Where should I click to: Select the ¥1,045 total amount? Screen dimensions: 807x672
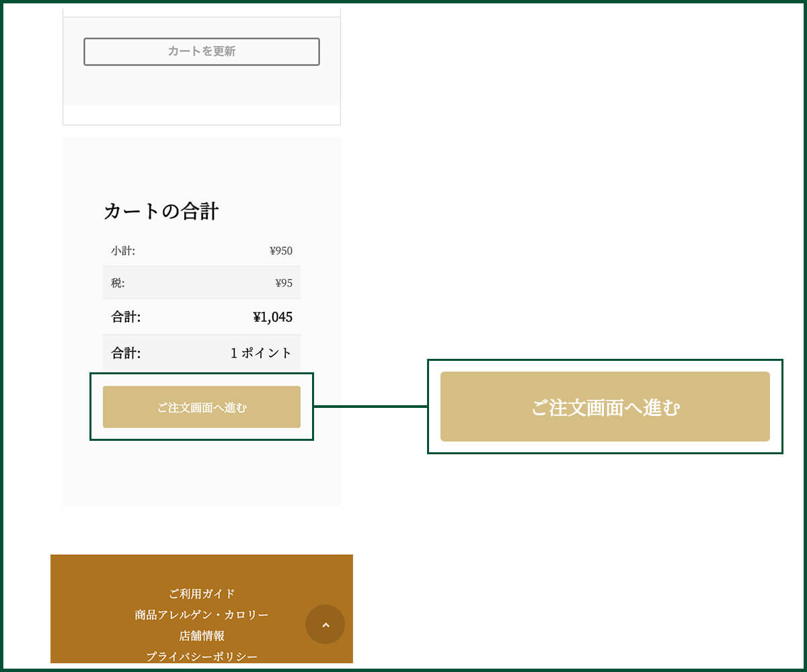click(x=272, y=317)
